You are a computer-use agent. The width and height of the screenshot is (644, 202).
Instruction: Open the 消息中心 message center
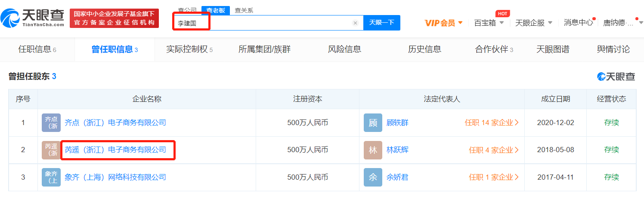[579, 23]
